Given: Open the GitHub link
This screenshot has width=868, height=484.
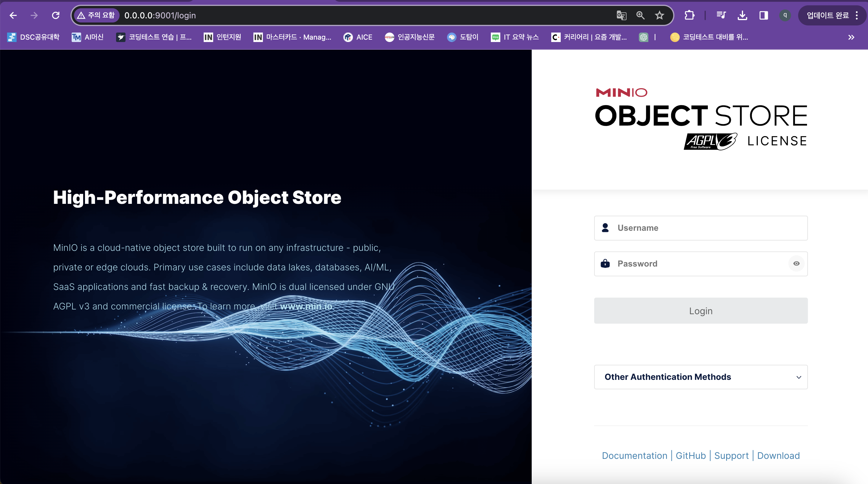Looking at the screenshot, I should click(x=690, y=455).
